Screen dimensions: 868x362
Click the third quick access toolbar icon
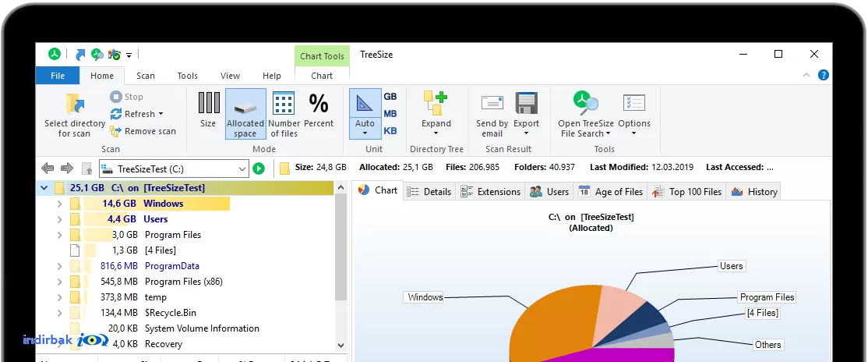tap(115, 55)
